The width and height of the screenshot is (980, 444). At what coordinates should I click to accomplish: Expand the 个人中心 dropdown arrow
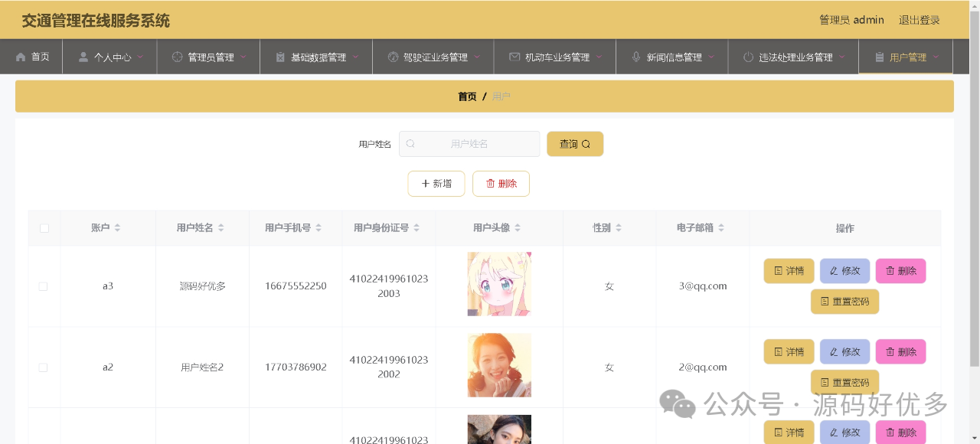141,57
